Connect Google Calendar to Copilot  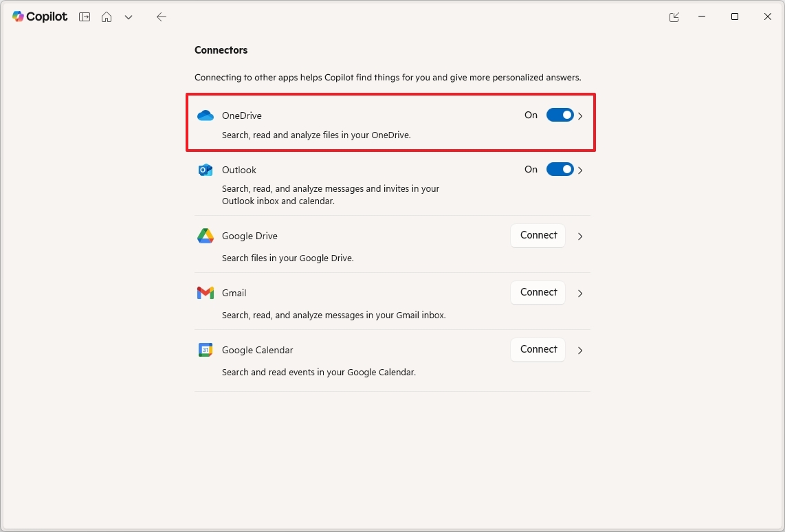(x=538, y=350)
